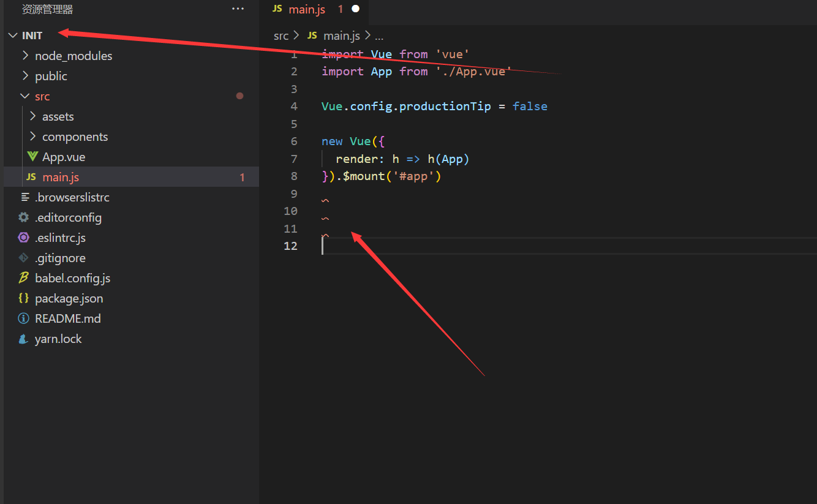Click the JS icon in the breadcrumb

pyautogui.click(x=312, y=36)
